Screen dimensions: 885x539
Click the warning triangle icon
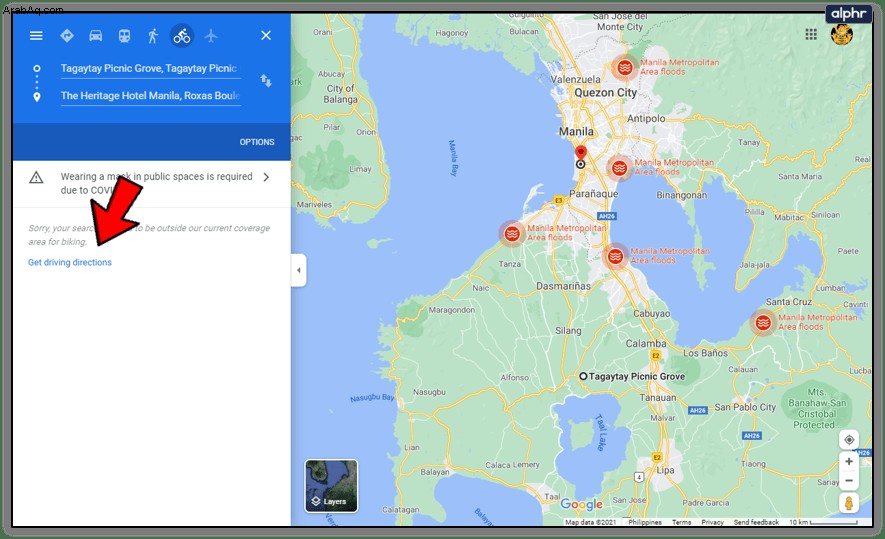pyautogui.click(x=36, y=178)
